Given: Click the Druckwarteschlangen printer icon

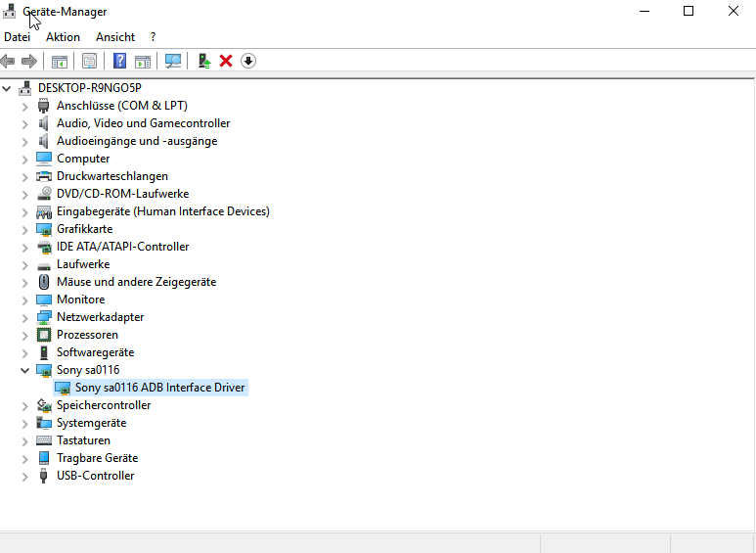Looking at the screenshot, I should click(44, 176).
